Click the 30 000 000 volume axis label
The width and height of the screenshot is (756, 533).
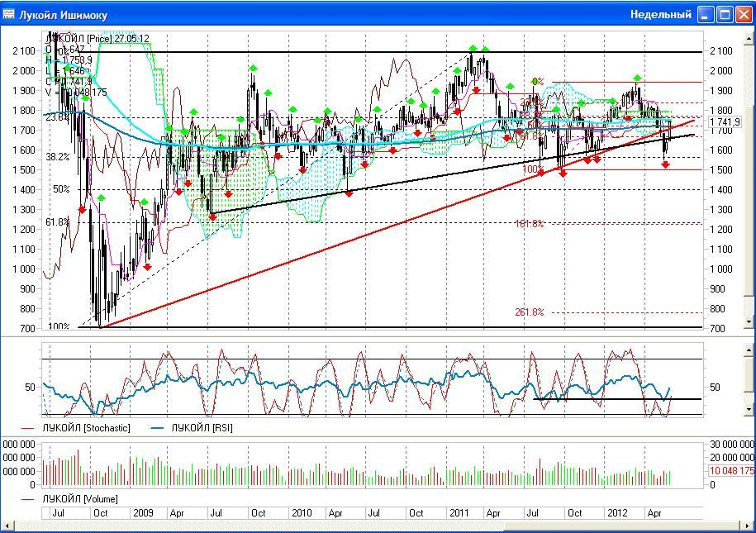[x=732, y=445]
